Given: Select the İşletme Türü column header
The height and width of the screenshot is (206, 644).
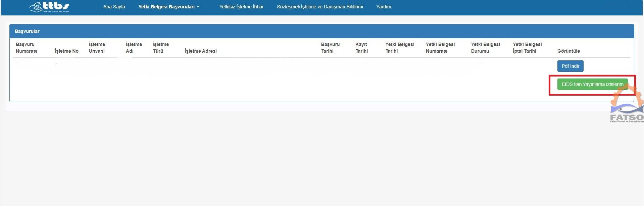Looking at the screenshot, I should (161, 48).
